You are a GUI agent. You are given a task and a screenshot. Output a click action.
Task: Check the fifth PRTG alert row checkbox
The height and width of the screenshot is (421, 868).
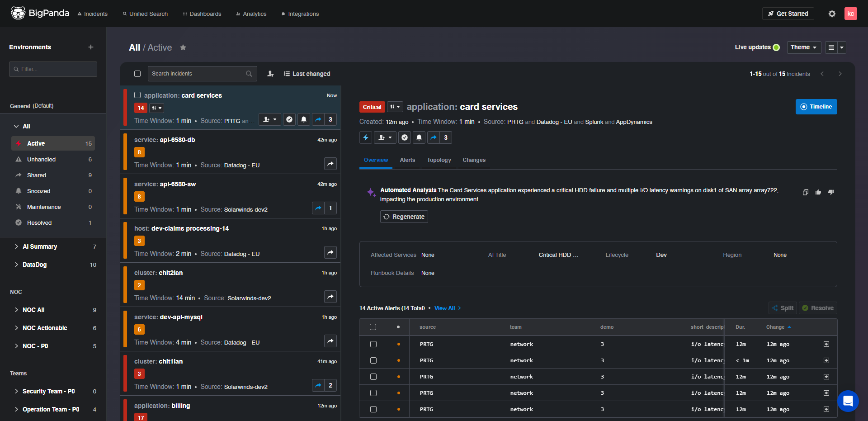click(373, 409)
